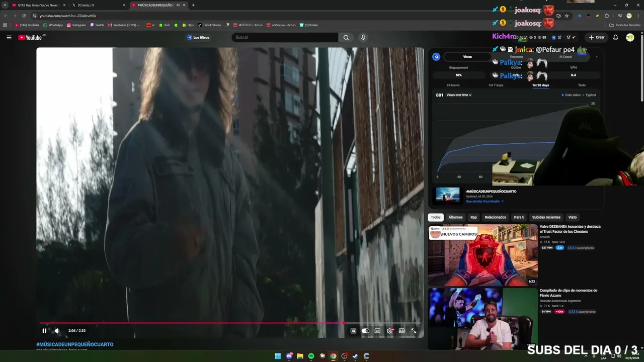Show the 24 hours time range
The height and width of the screenshot is (362, 644).
click(x=453, y=85)
